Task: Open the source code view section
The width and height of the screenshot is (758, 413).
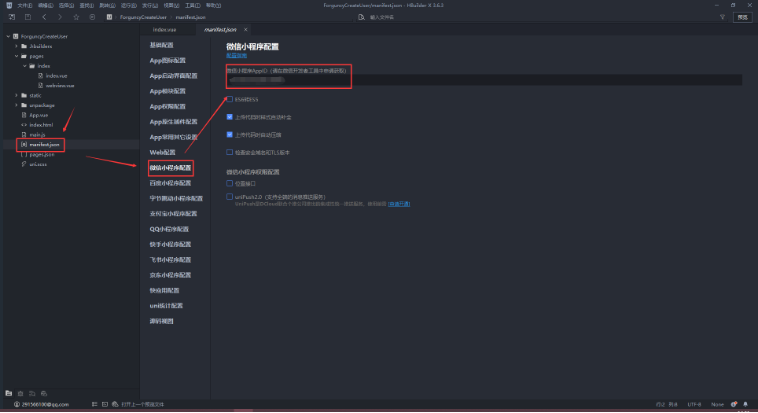Action: pos(161,321)
